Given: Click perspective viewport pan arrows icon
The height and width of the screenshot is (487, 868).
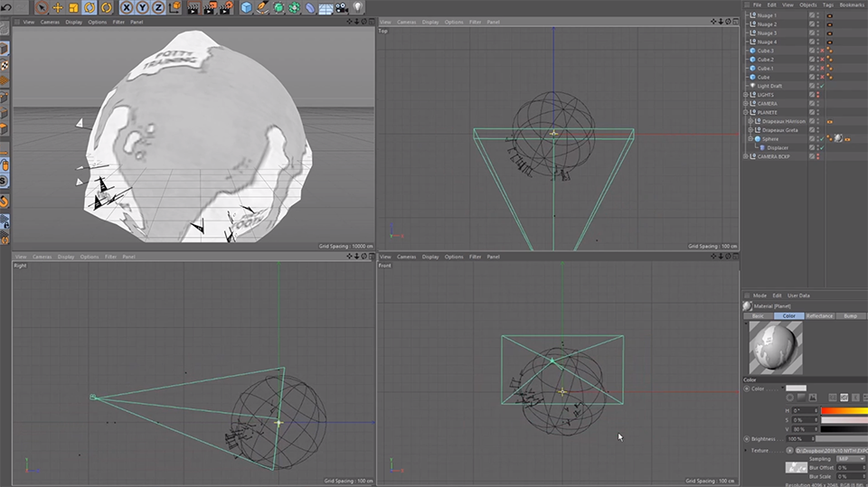Looking at the screenshot, I should pos(349,22).
